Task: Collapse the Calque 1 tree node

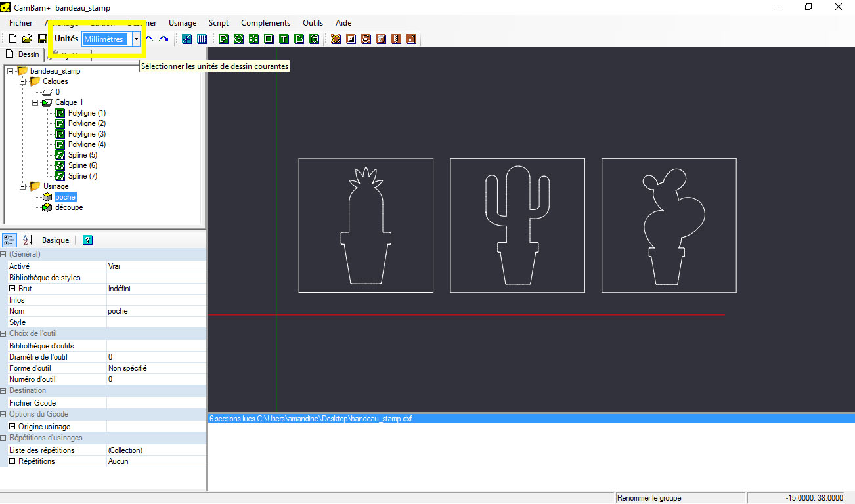Action: point(35,102)
